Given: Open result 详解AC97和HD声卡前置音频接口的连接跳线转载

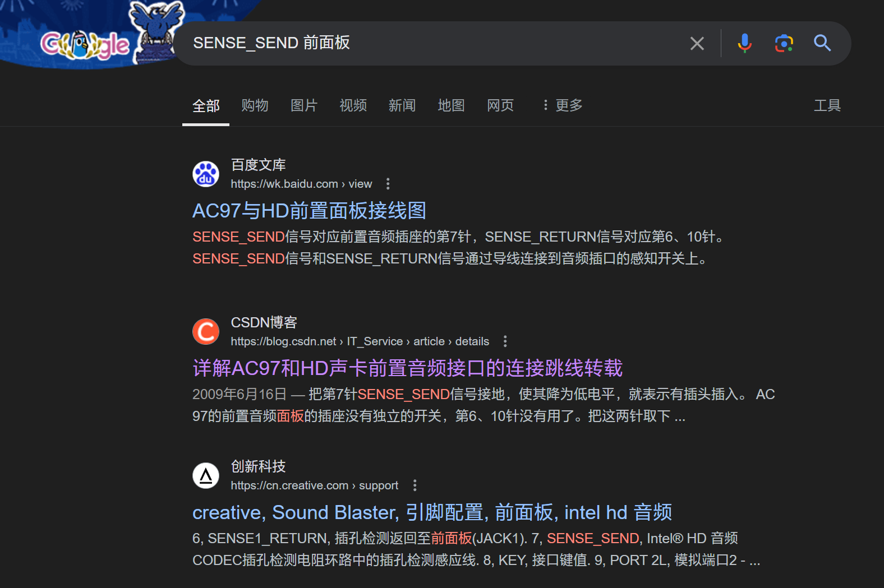Looking at the screenshot, I should pyautogui.click(x=407, y=368).
